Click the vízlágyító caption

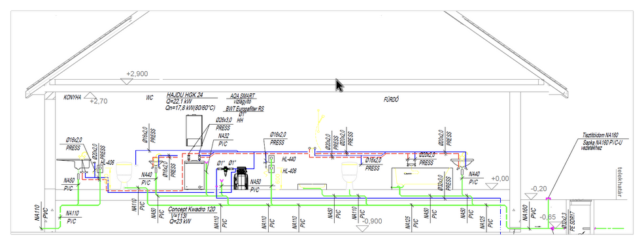tap(243, 101)
